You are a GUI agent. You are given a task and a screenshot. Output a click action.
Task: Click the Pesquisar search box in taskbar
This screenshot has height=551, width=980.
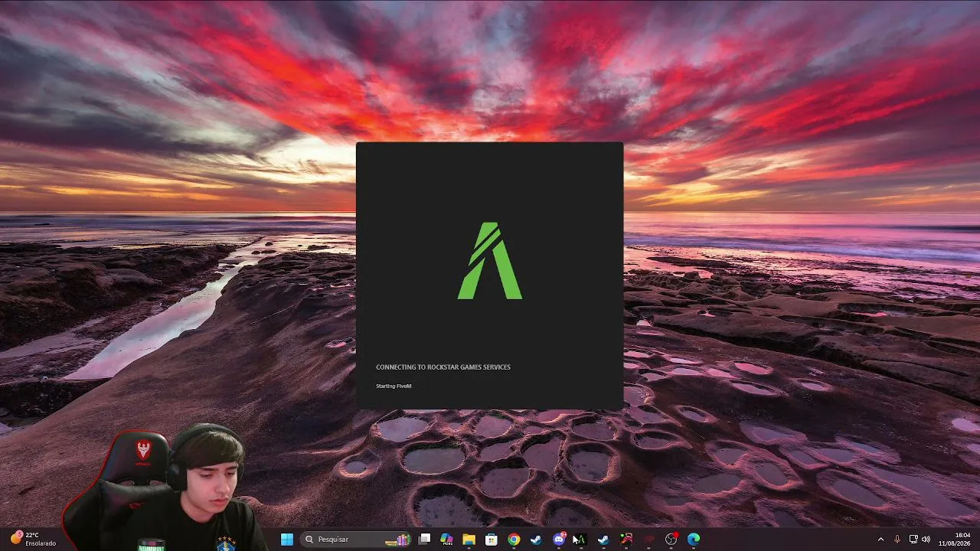point(356,540)
